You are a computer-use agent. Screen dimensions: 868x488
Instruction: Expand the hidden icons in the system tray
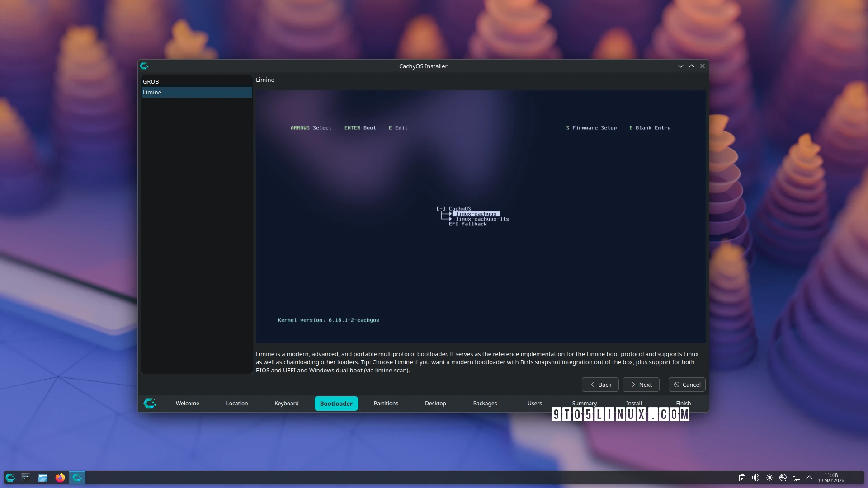pos(809,478)
